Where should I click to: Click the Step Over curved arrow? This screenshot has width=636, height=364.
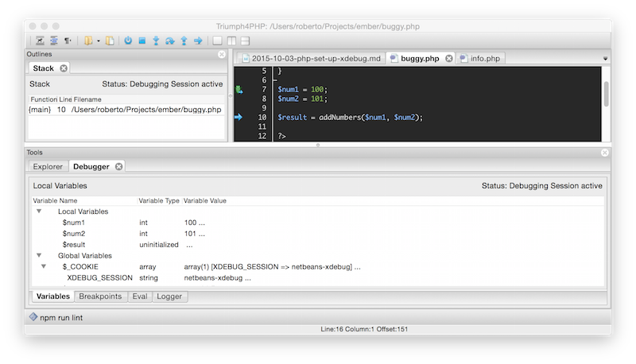(170, 41)
